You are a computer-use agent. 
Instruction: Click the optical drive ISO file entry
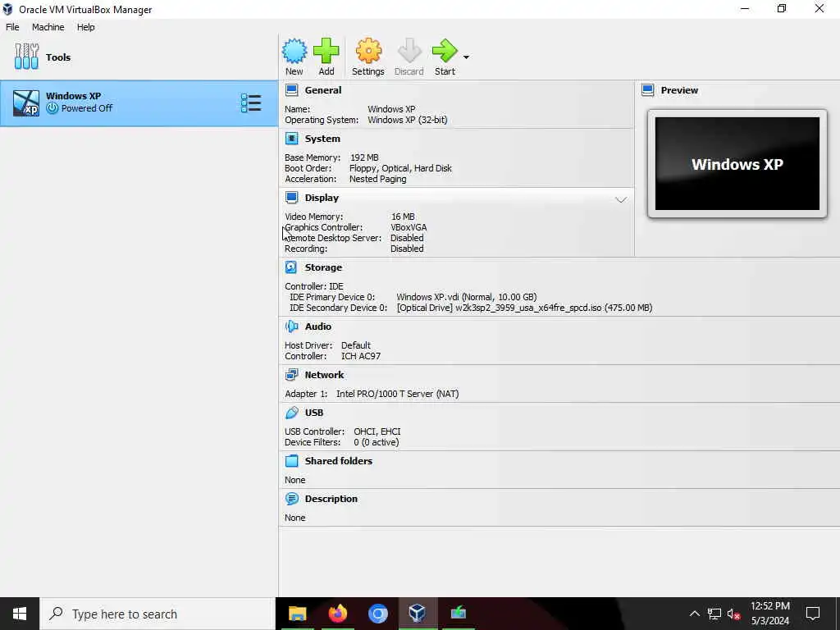click(524, 308)
